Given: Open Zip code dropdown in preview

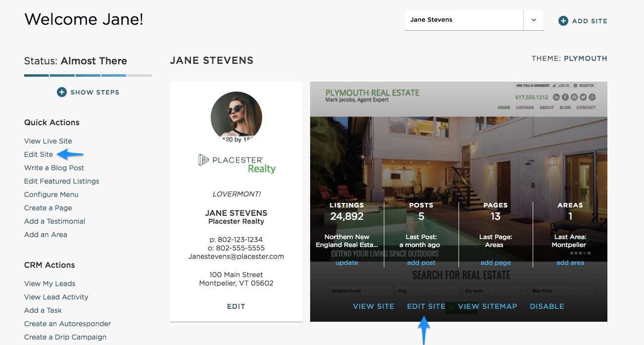Looking at the screenshot, I should pyautogui.click(x=495, y=291).
